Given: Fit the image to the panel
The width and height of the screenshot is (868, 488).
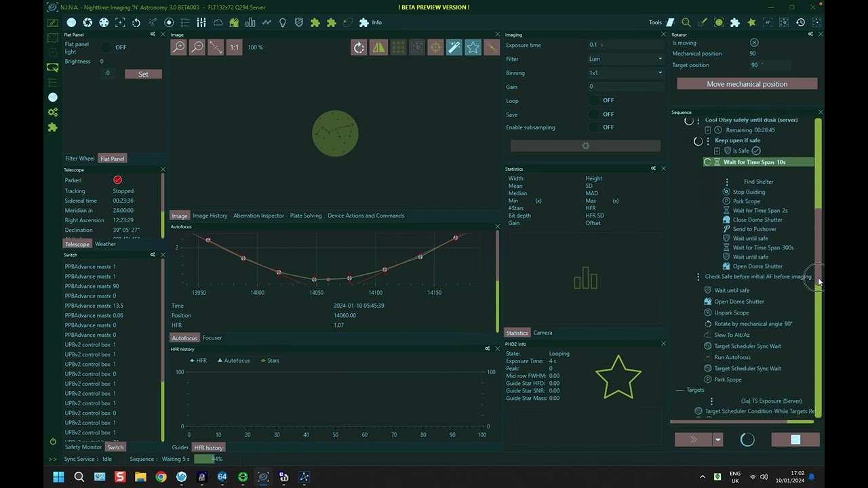Looking at the screenshot, I should [216, 47].
